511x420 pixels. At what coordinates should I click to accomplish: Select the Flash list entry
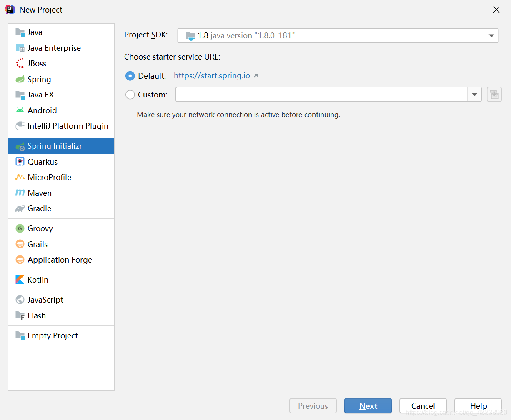click(x=61, y=315)
